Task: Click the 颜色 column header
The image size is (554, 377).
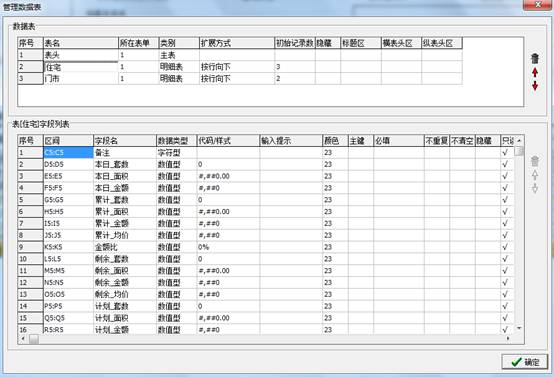Action: (x=335, y=141)
